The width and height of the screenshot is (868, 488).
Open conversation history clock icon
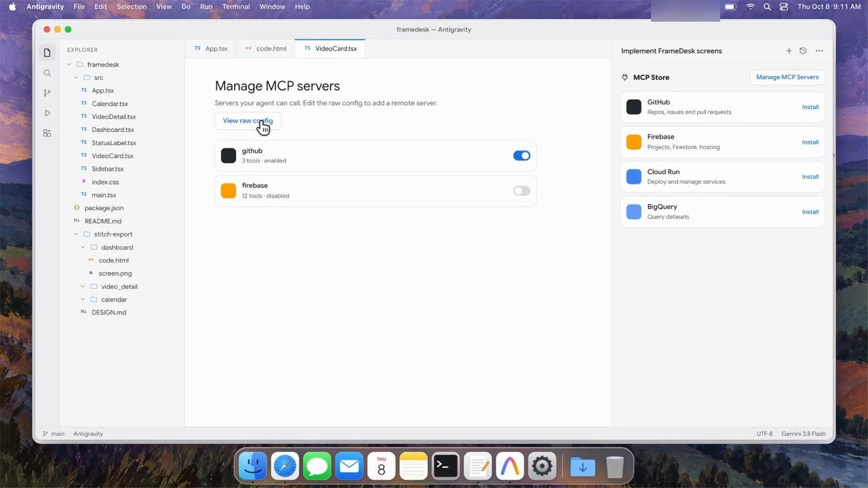(803, 51)
